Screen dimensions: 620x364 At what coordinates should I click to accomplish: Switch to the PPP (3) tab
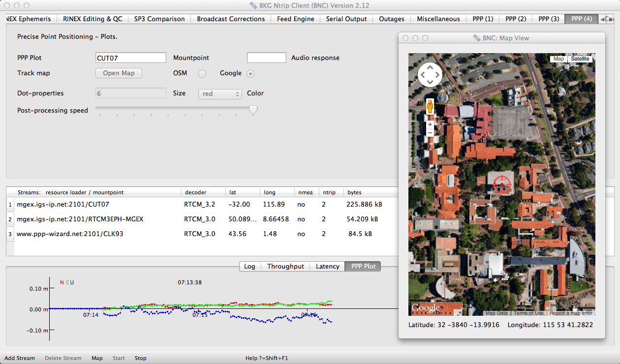click(x=548, y=19)
